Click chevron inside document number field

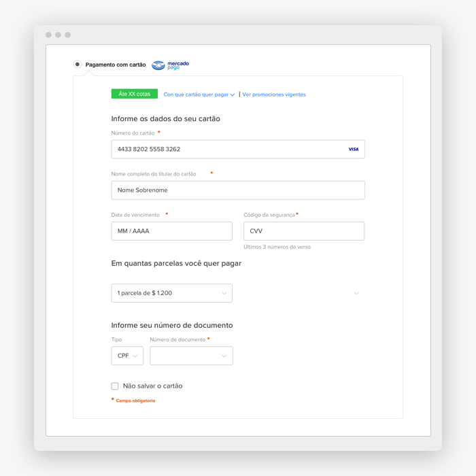(x=224, y=356)
